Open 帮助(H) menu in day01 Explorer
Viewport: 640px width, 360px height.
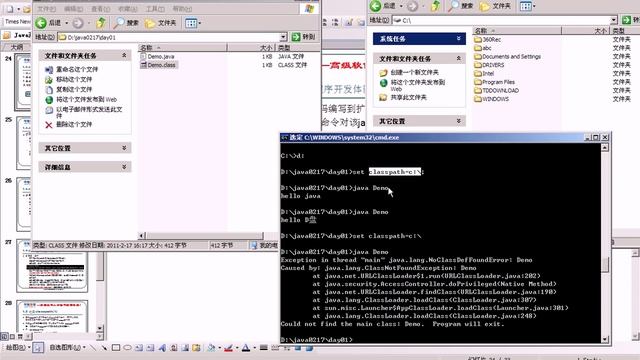[x=182, y=9]
